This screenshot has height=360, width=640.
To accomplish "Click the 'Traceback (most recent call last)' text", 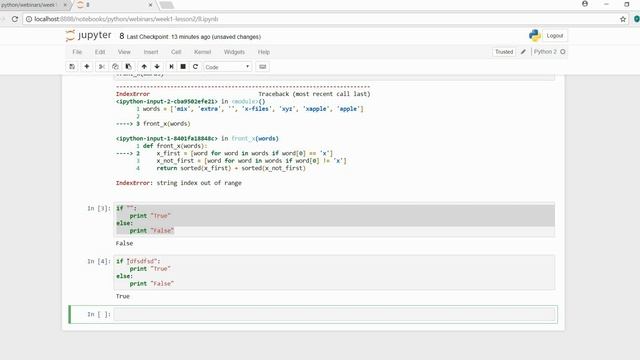I will tap(314, 94).
